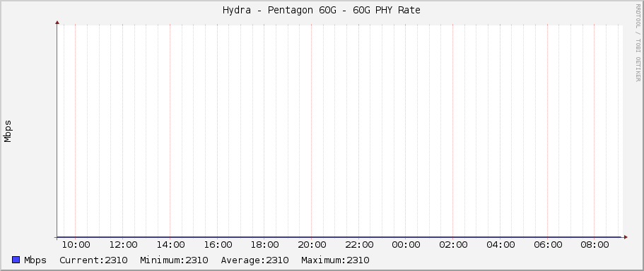Click the 08:00 time axis label
This screenshot has height=271, width=644.
595,245
